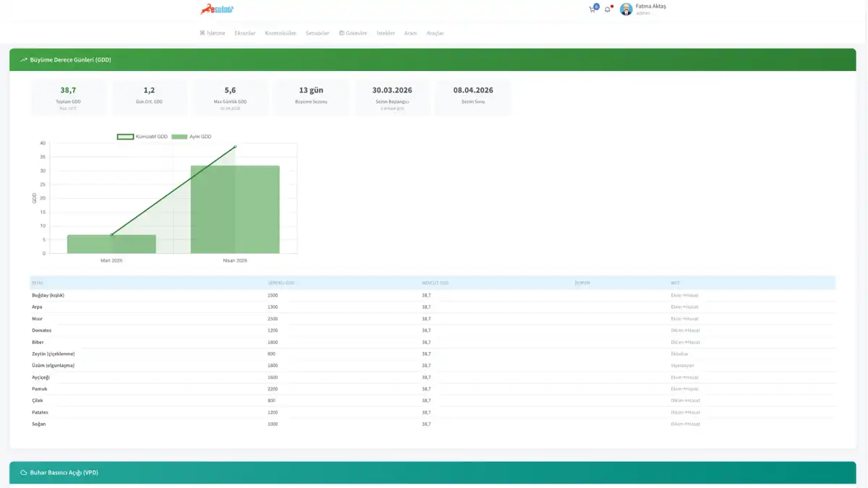Open the Ekranlar menu
The width and height of the screenshot is (868, 488).
245,33
